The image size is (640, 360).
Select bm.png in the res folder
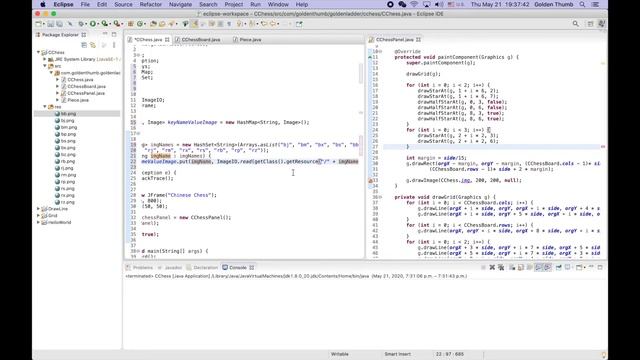click(69, 127)
